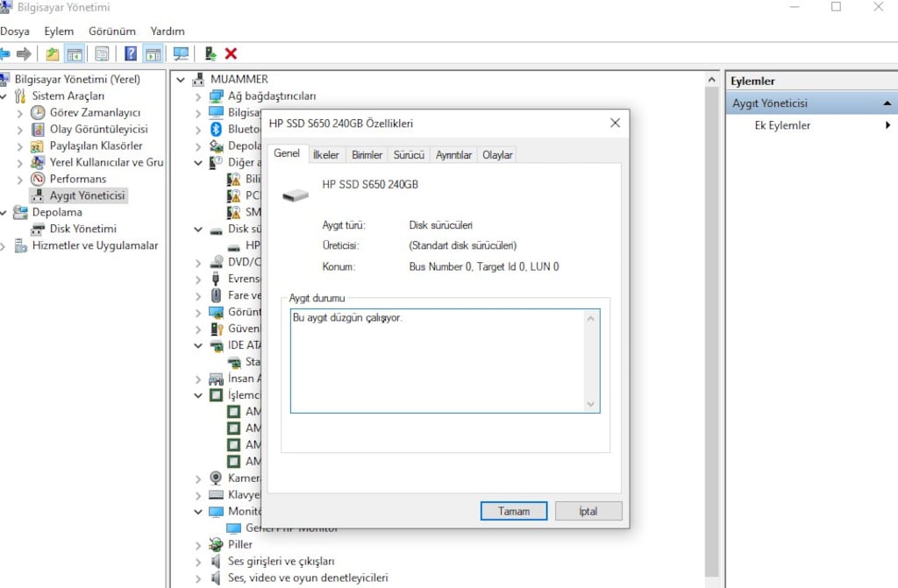Select Olay Görüntüleyicisi in left tree
Viewport: 898px width, 588px height.
pyautogui.click(x=98, y=129)
